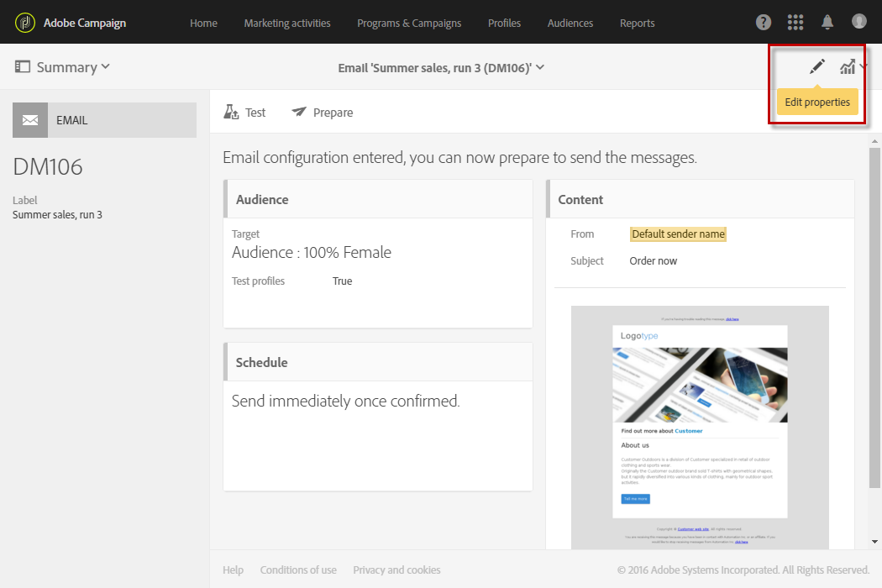The width and height of the screenshot is (882, 588).
Task: Go to Marketing activities menu
Action: pos(287,23)
